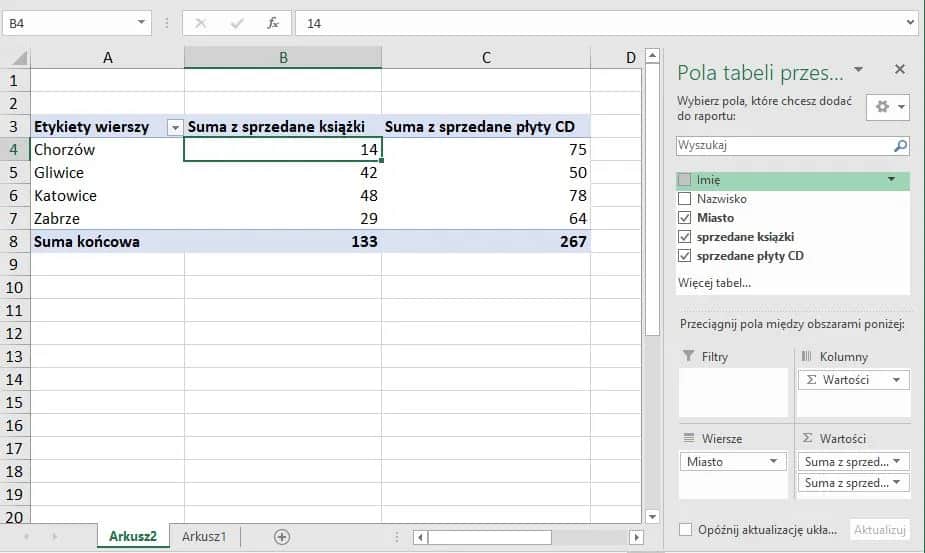Viewport: 925px width, 553px height.
Task: Enable the Nazwisko field checkbox
Action: point(684,199)
